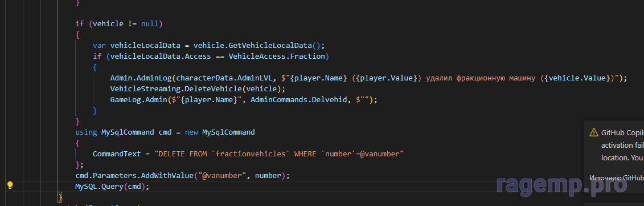Click 'new MySqlCommand' constructor expression
Viewport: 644px width, 206px height.
click(219, 132)
